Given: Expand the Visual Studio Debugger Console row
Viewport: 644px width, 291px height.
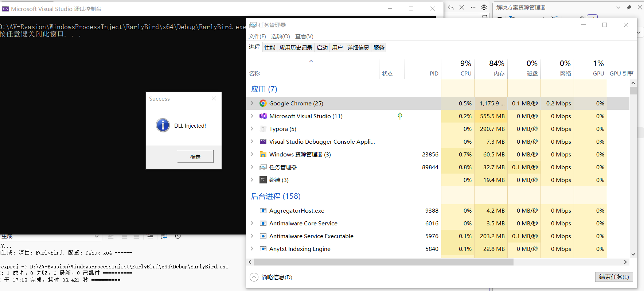Looking at the screenshot, I should tap(252, 142).
